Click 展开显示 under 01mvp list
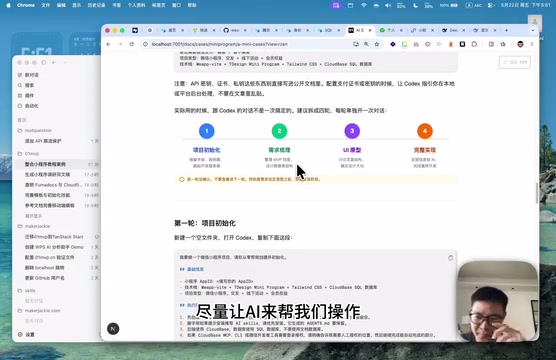 pos(33,216)
